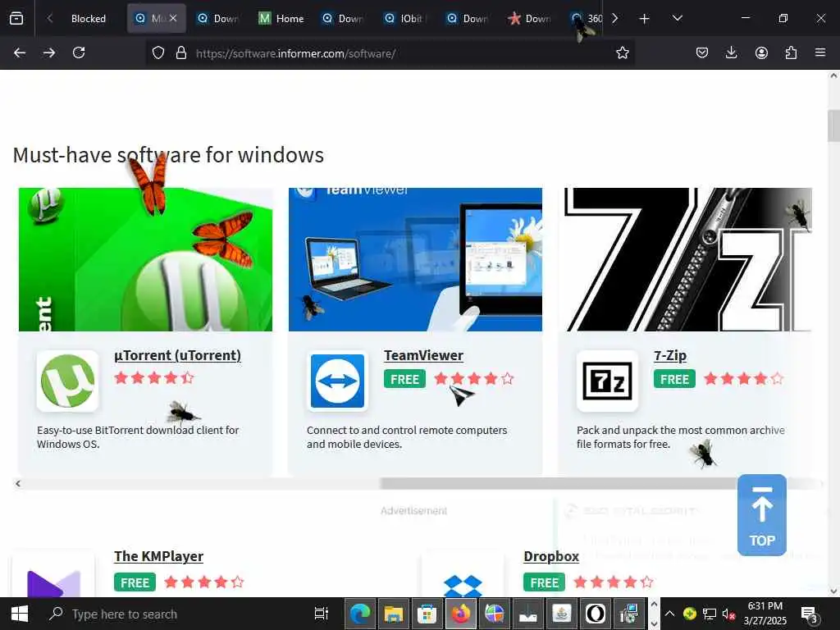
Task: Launch Microsoft Edge from the taskbar
Action: point(360,614)
